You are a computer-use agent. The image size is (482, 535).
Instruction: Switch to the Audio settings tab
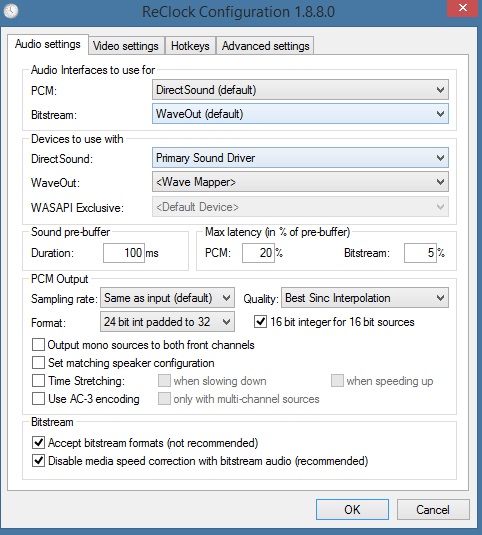tap(48, 44)
